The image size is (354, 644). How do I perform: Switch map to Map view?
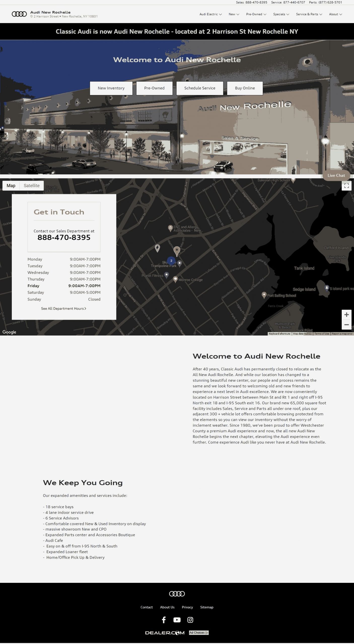point(11,186)
